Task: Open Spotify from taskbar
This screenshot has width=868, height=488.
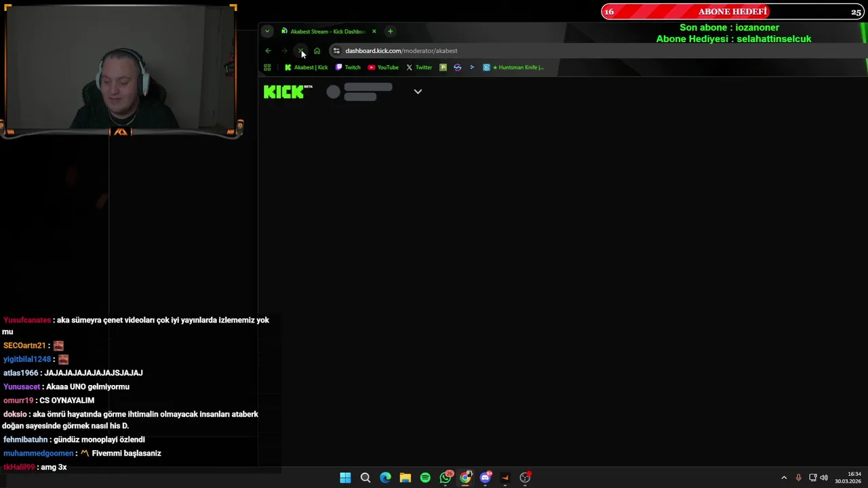Action: [425, 478]
